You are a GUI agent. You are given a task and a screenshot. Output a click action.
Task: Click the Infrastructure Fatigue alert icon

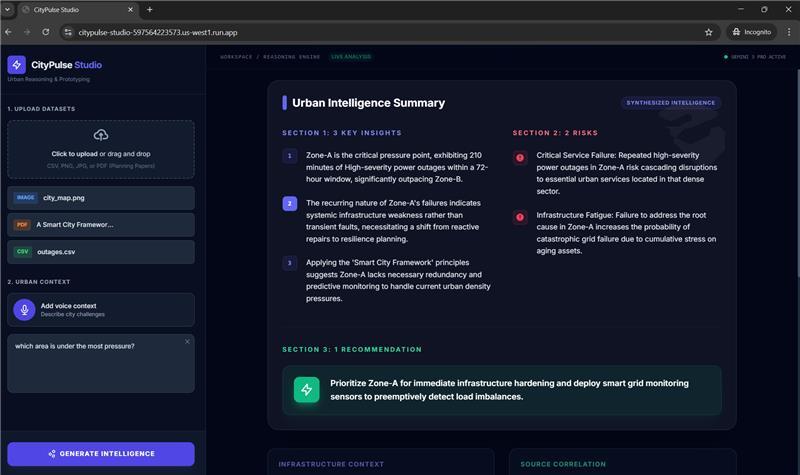(x=520, y=217)
